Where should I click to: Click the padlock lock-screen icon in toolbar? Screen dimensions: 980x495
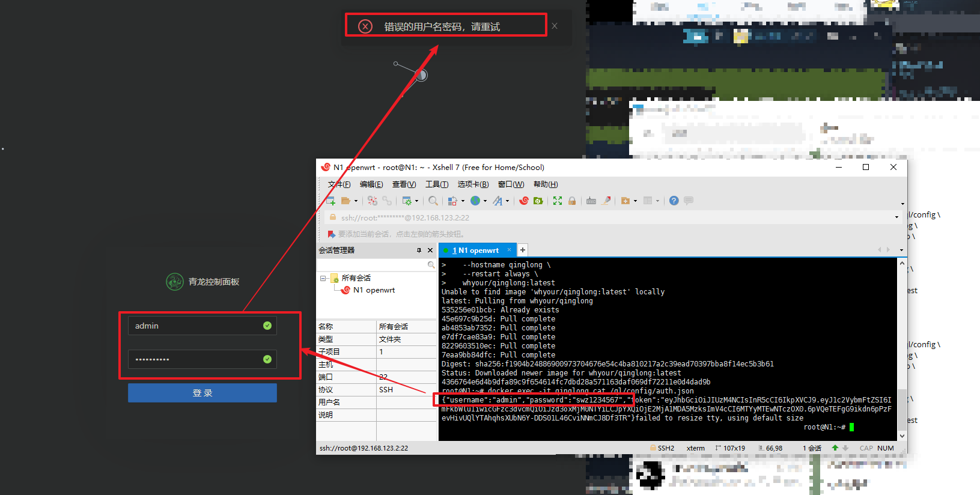pyautogui.click(x=572, y=201)
